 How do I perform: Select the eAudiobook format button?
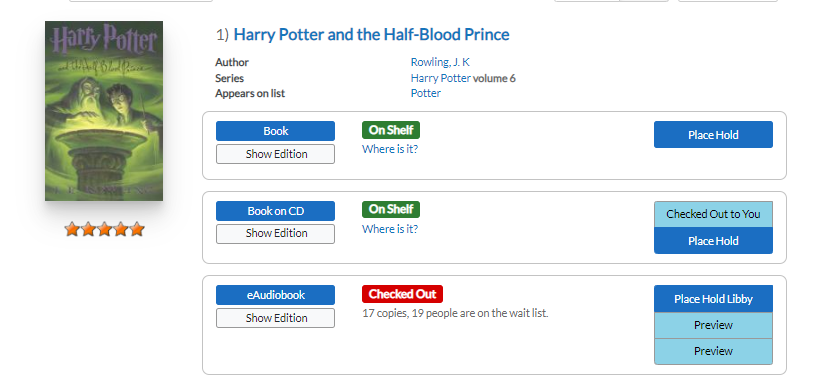(275, 295)
